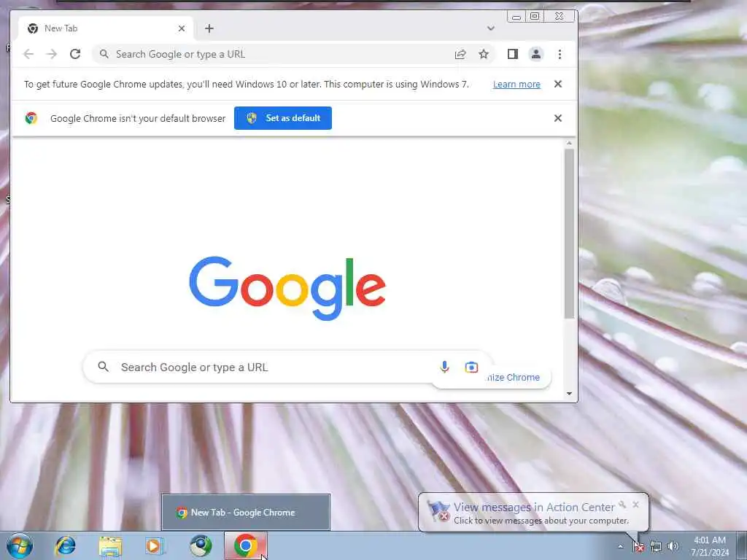Open View messages in Action Center balloon
The image size is (747, 560).
pos(534,507)
